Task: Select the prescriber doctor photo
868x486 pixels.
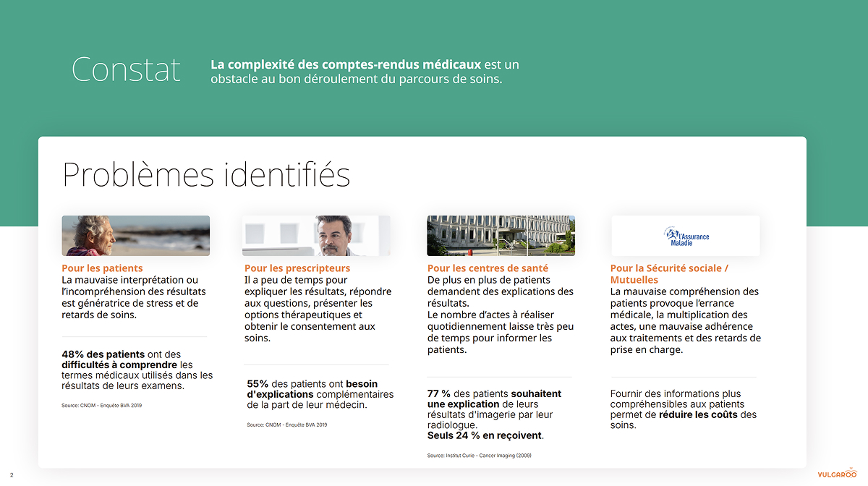Action: pos(316,236)
